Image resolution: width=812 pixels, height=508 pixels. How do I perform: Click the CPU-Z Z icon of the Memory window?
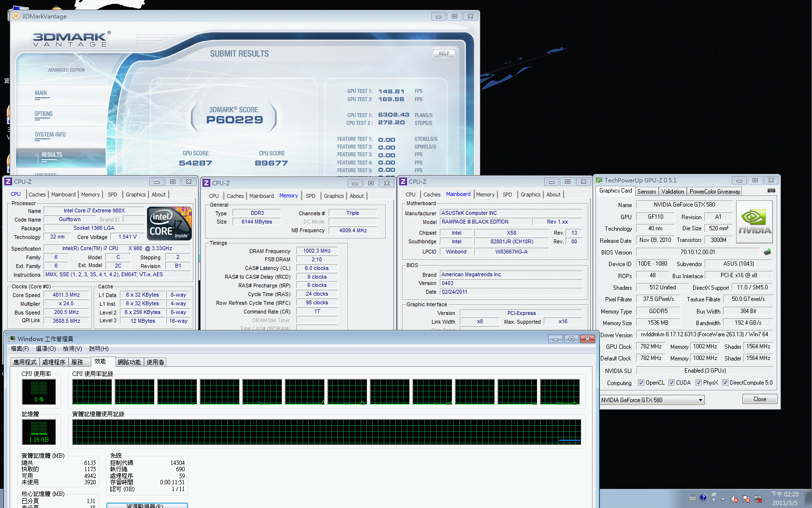[206, 183]
